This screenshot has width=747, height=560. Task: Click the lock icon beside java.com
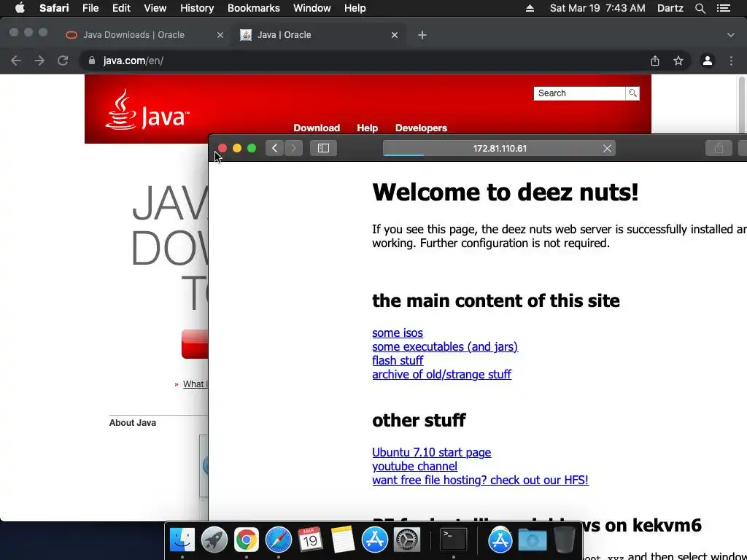click(x=92, y=61)
